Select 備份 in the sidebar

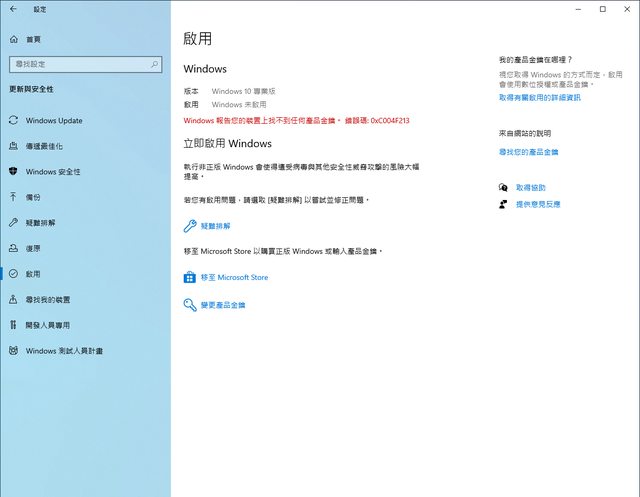coord(33,197)
